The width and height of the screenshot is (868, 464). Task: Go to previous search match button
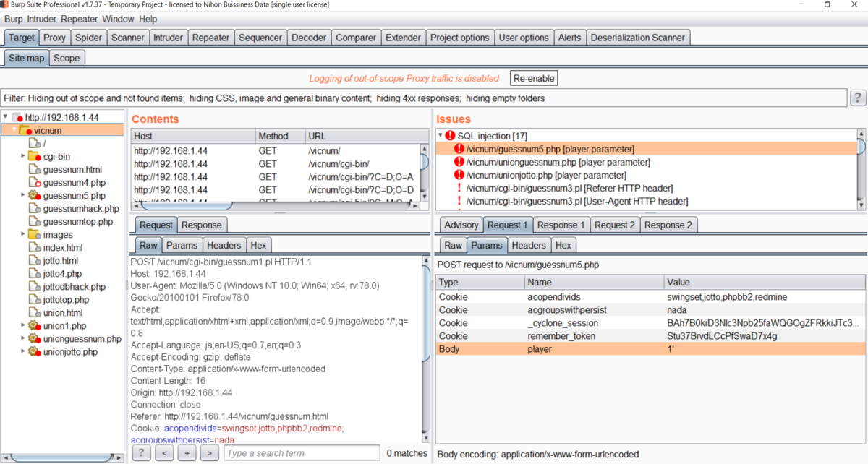click(164, 453)
